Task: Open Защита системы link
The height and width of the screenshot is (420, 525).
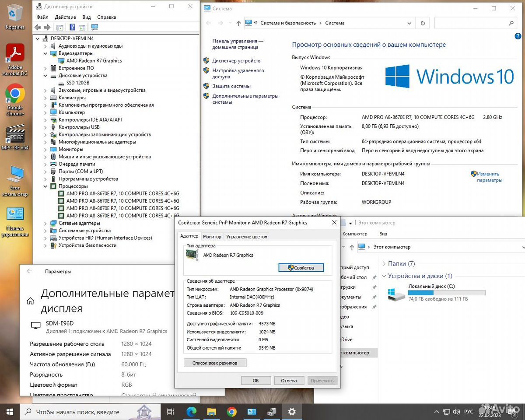Action: 231,86
